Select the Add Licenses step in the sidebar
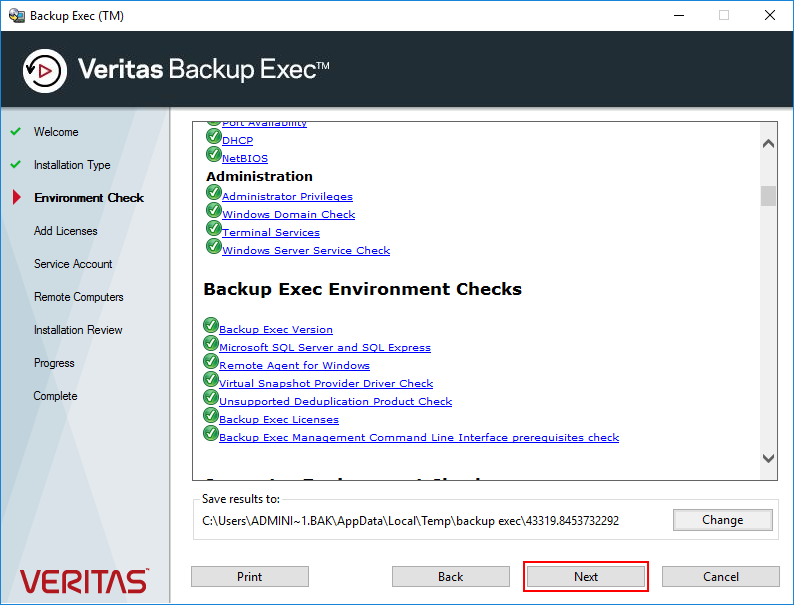Screen dimensions: 794x605 coord(65,231)
